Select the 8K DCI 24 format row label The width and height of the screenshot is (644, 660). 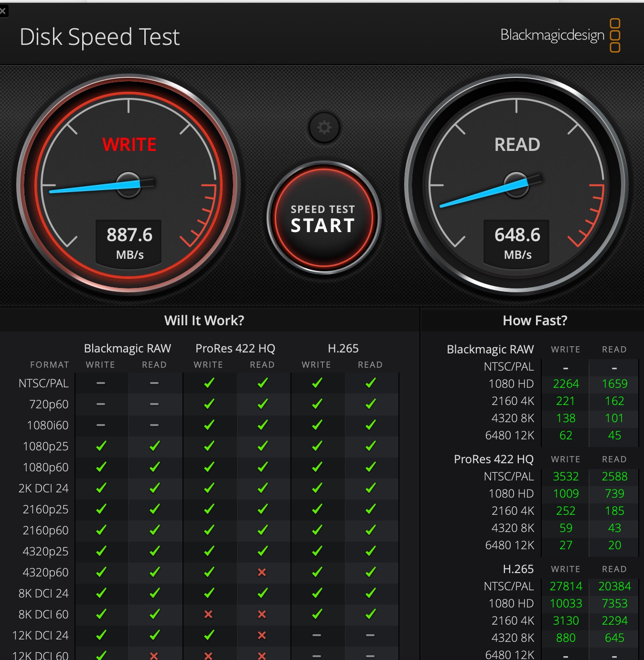pos(43,594)
